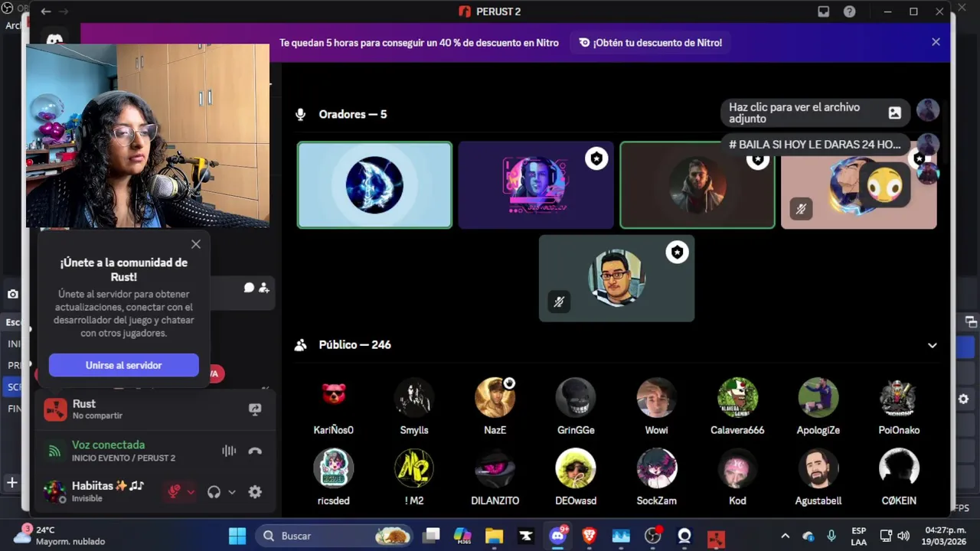Open NazE audience member profile
The image size is (980, 551).
coord(495,407)
